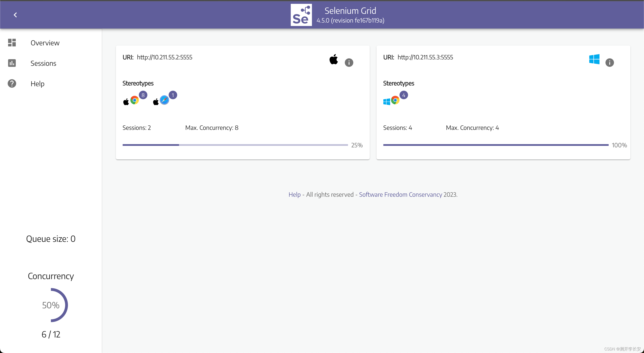This screenshot has width=644, height=353.
Task: Click 'Sessions: 4' on second node
Action: pyautogui.click(x=398, y=128)
